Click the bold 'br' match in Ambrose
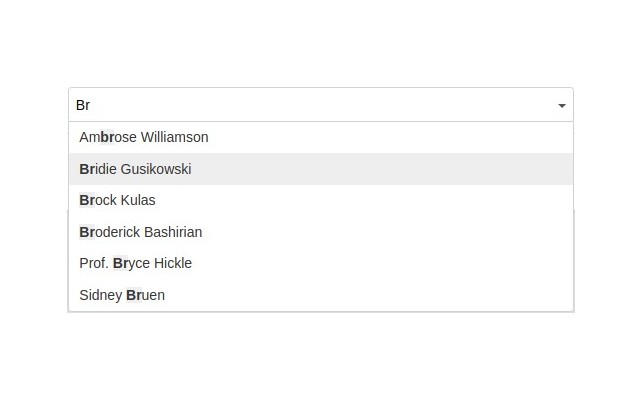 click(x=107, y=137)
